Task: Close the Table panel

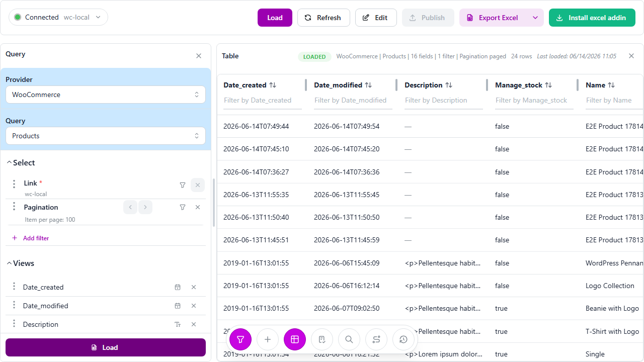Action: 631,56
